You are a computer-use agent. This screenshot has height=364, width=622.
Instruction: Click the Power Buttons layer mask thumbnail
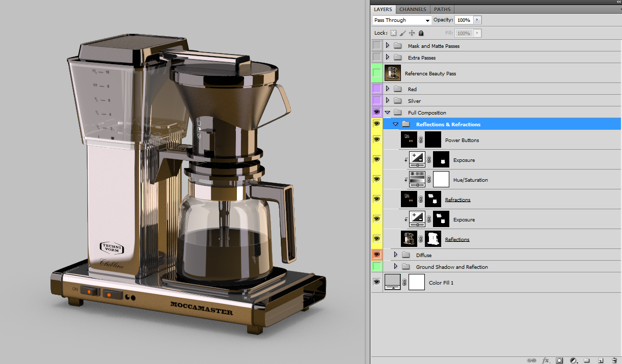pos(433,140)
